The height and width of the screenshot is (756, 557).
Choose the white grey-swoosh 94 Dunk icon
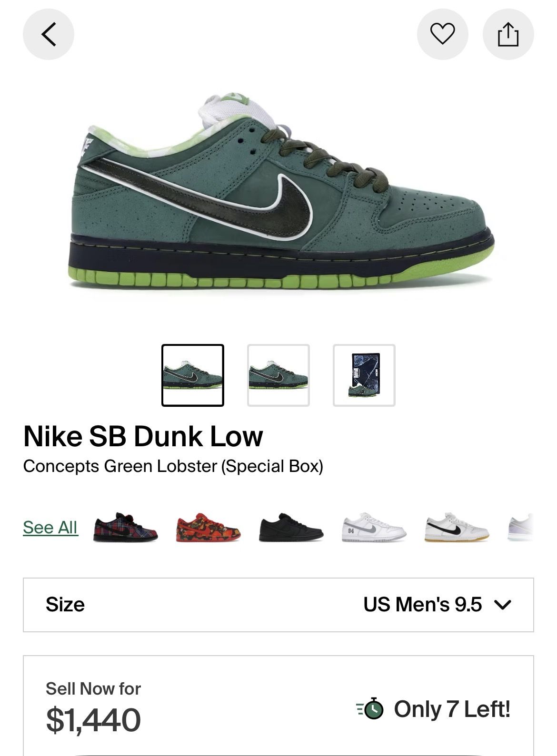(x=374, y=527)
